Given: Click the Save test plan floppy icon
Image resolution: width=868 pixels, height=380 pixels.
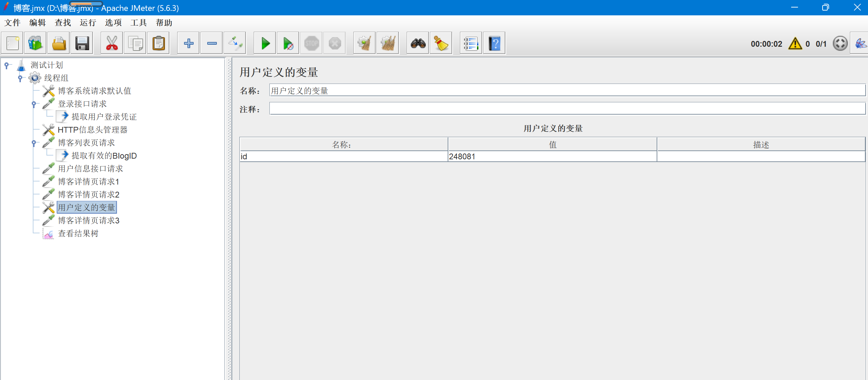Looking at the screenshot, I should pos(82,44).
